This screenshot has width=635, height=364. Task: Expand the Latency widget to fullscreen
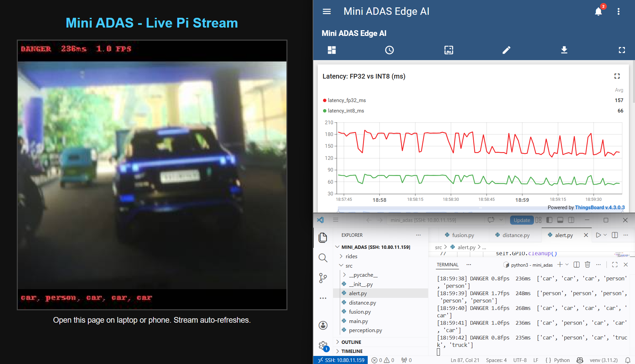[x=617, y=76]
